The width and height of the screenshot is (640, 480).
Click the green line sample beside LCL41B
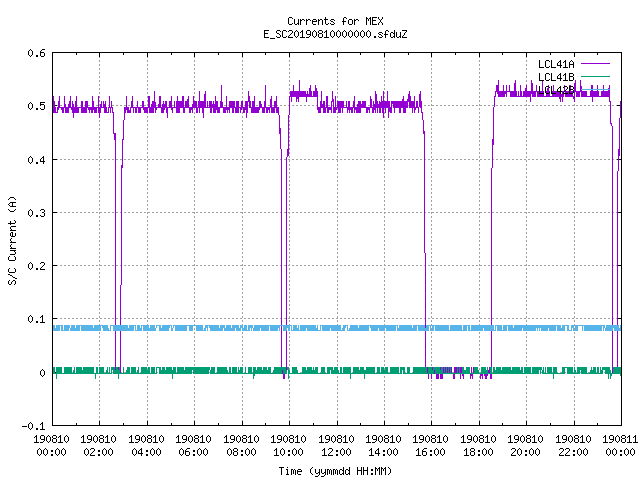(x=595, y=76)
